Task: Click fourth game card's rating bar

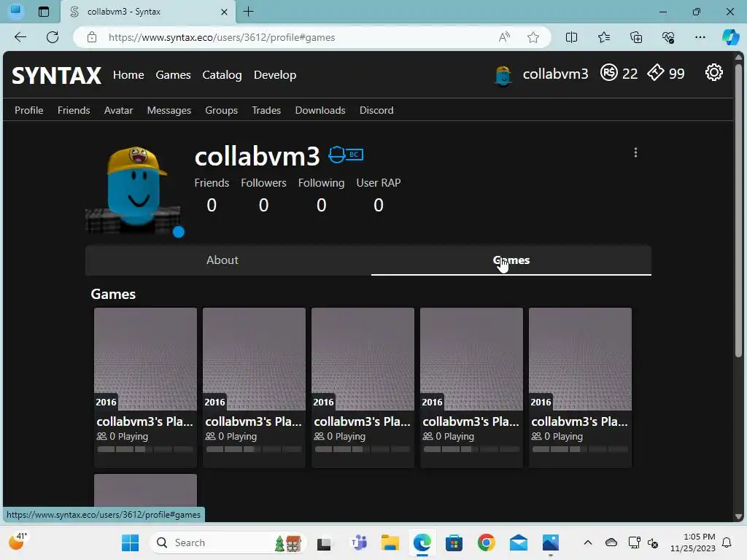Action: point(471,449)
